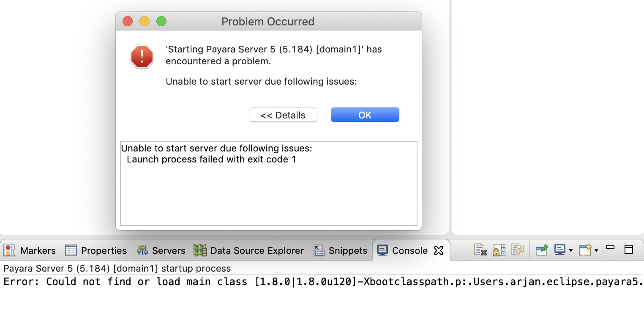Maximize the Console view panel
Screen dimensions: 644x319
(629, 249)
